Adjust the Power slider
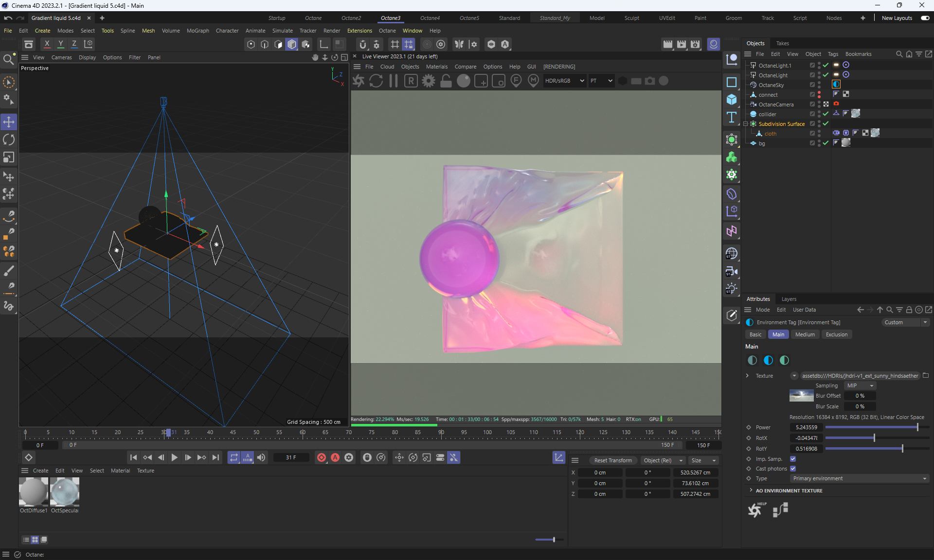Screen dimensions: 934x560 [x=917, y=427]
